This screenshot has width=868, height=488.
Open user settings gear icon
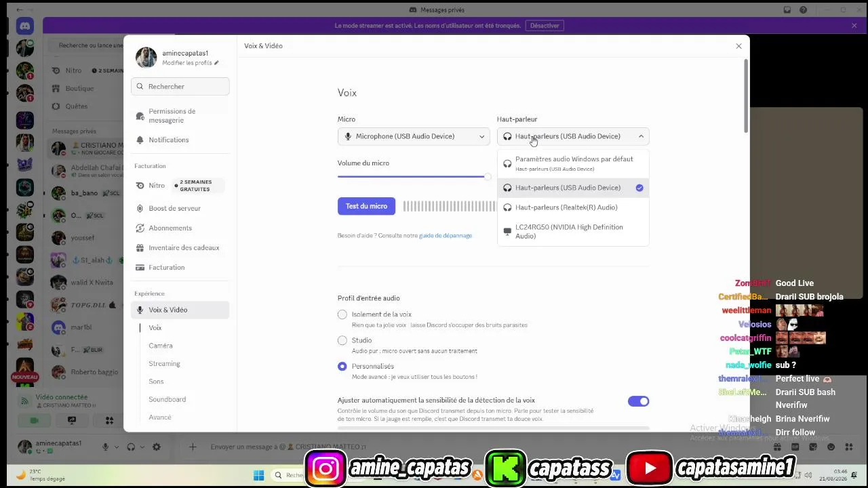(x=157, y=447)
